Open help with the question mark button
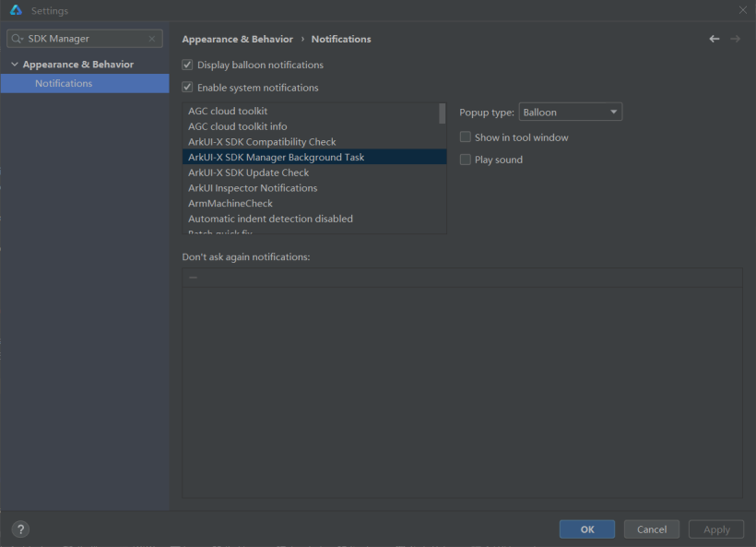The image size is (756, 547). click(20, 529)
